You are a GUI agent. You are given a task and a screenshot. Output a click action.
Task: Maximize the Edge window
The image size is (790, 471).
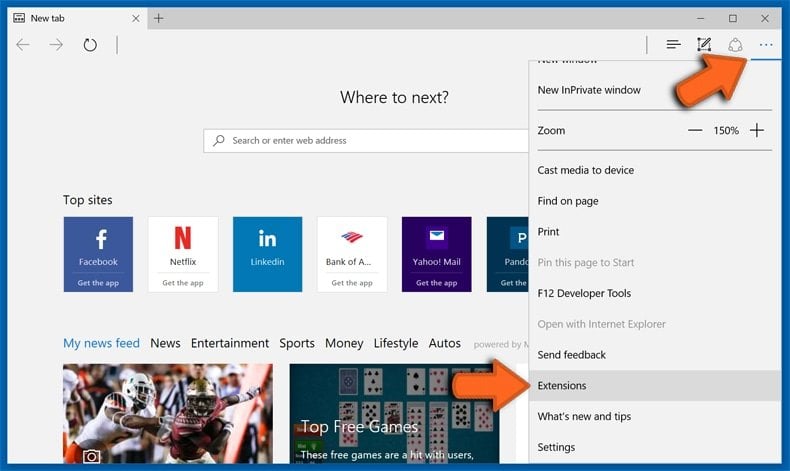tap(733, 18)
